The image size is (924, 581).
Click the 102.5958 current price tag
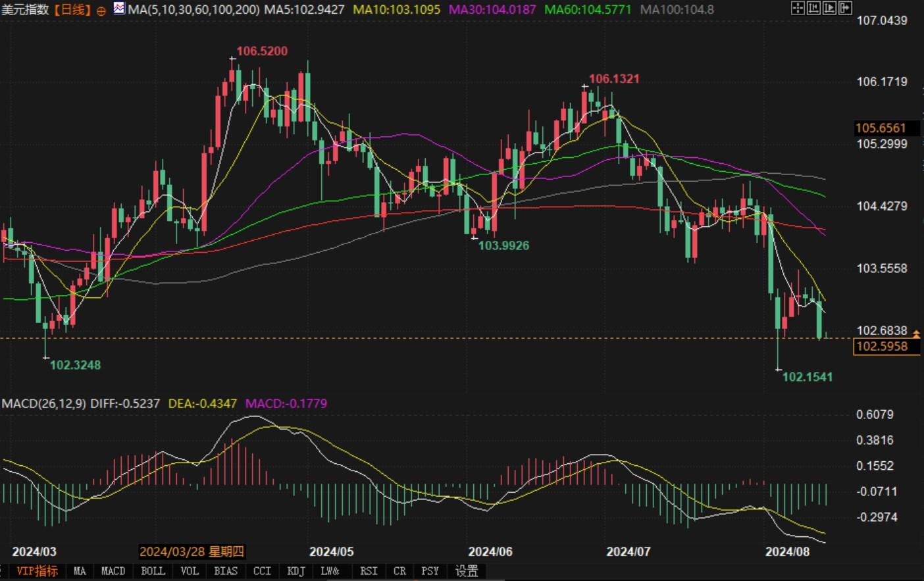click(882, 347)
